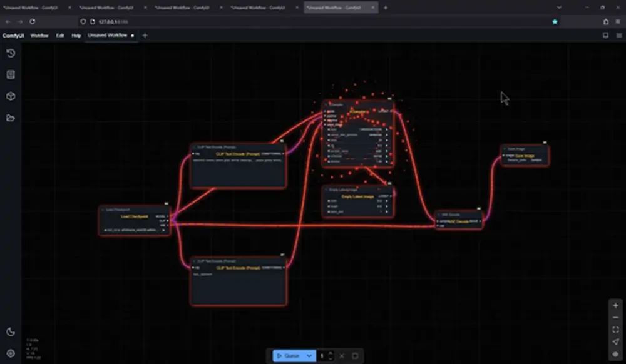Toggle the bottom panel icon in the top bar

[x=605, y=36]
